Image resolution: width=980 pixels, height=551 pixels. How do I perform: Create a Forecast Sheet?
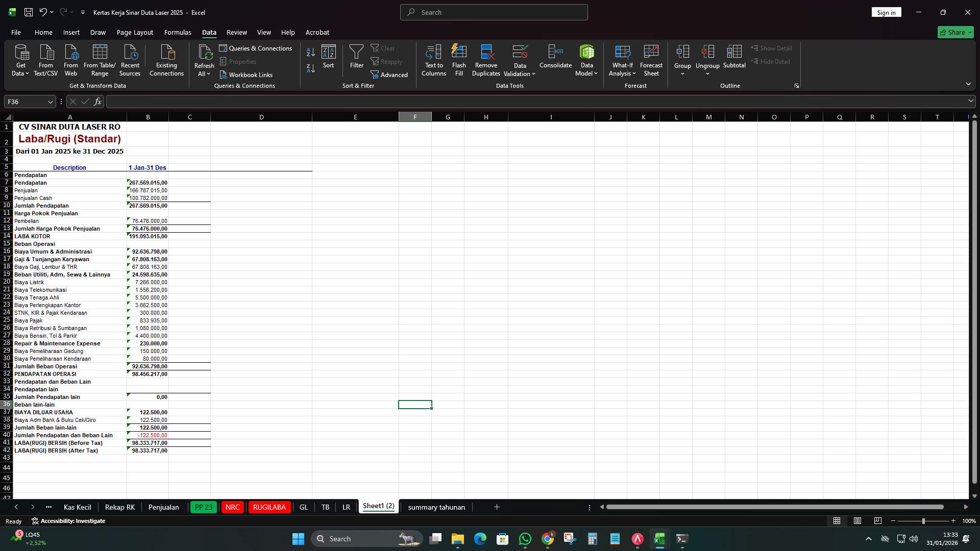coord(651,60)
